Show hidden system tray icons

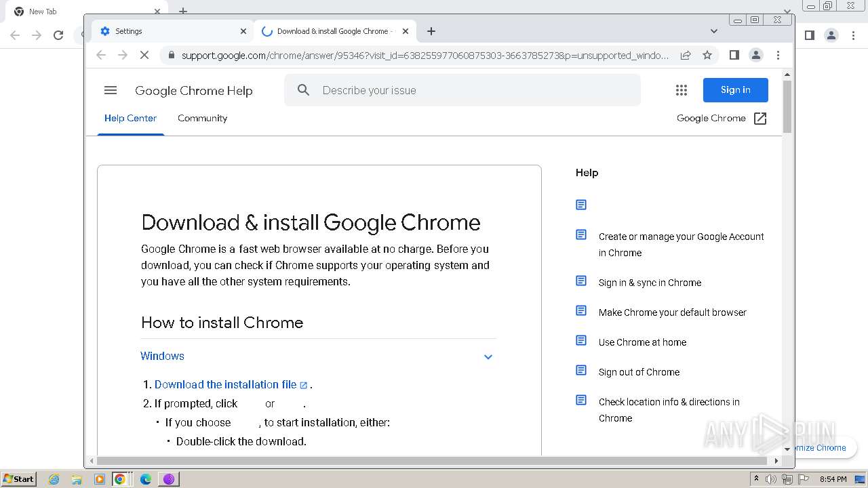(x=756, y=479)
